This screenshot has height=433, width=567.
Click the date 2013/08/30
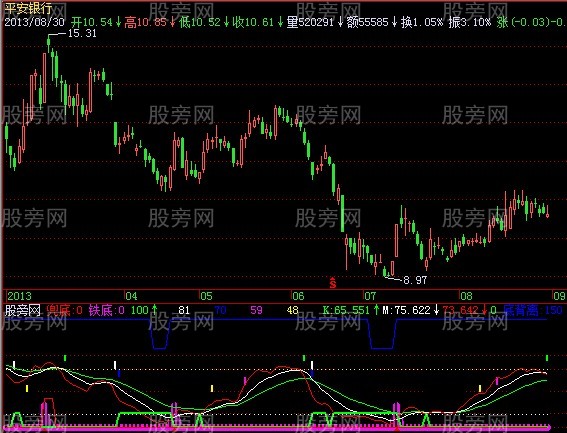pyautogui.click(x=34, y=22)
